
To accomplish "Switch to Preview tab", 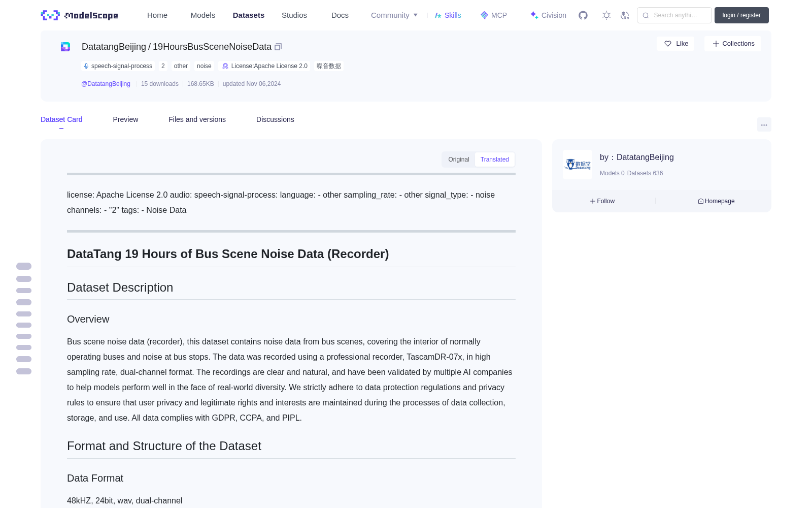I will [x=125, y=119].
